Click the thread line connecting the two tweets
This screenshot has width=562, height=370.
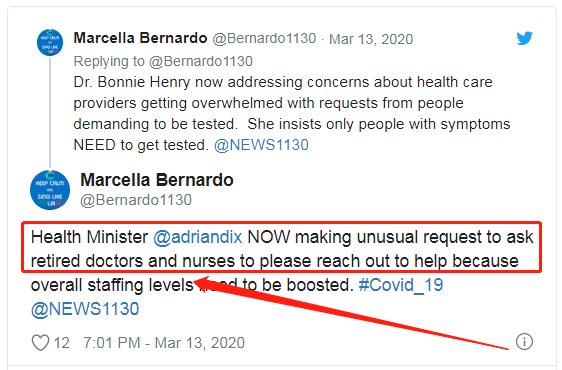(x=50, y=112)
